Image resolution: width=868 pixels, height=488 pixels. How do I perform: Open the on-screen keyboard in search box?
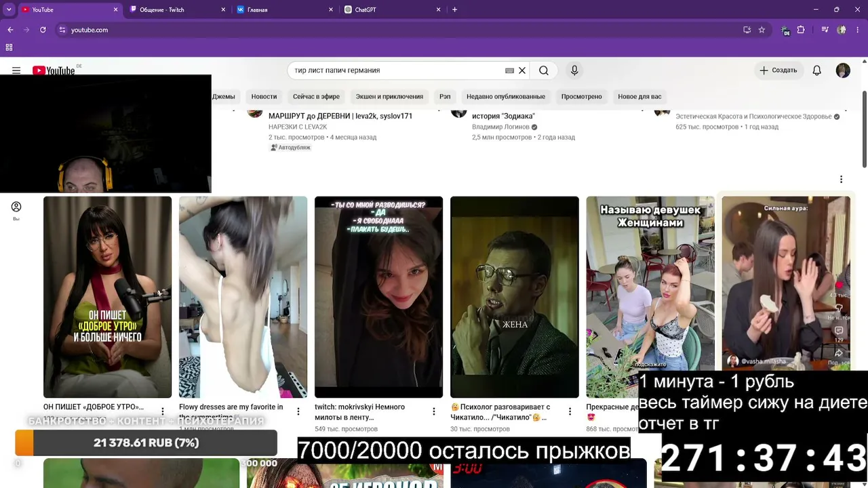click(509, 70)
